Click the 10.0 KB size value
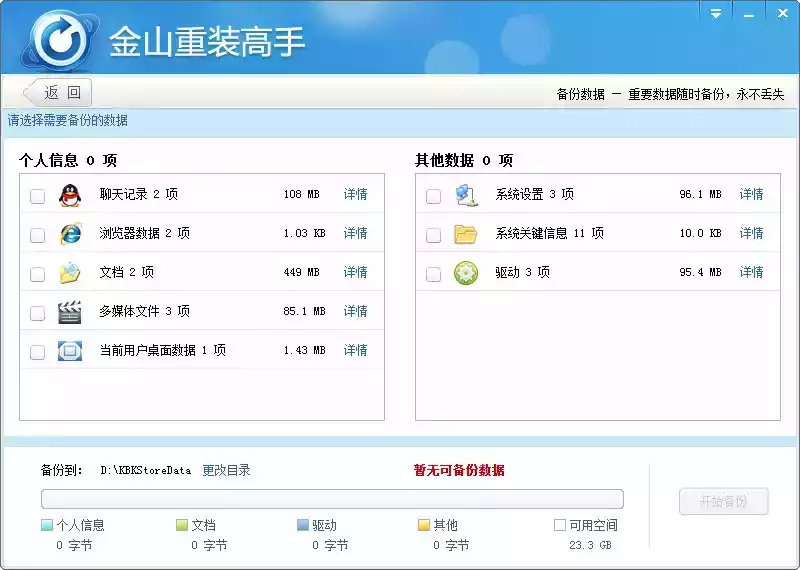Image resolution: width=800 pixels, height=570 pixels. click(701, 234)
